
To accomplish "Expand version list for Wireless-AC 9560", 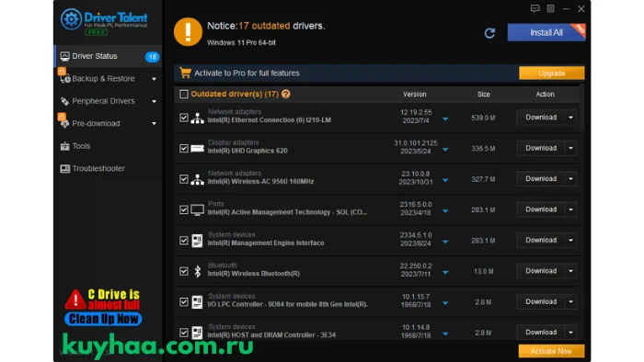I will click(445, 181).
